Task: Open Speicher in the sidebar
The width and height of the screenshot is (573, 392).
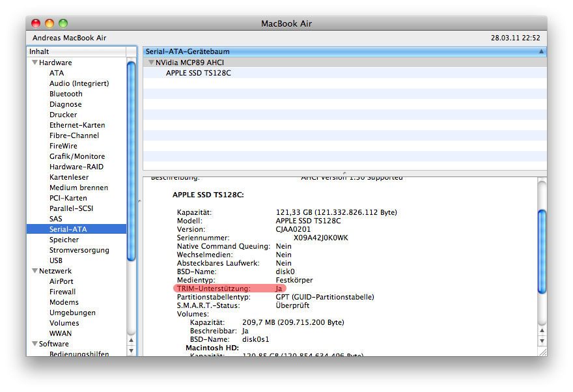Action: click(x=64, y=240)
